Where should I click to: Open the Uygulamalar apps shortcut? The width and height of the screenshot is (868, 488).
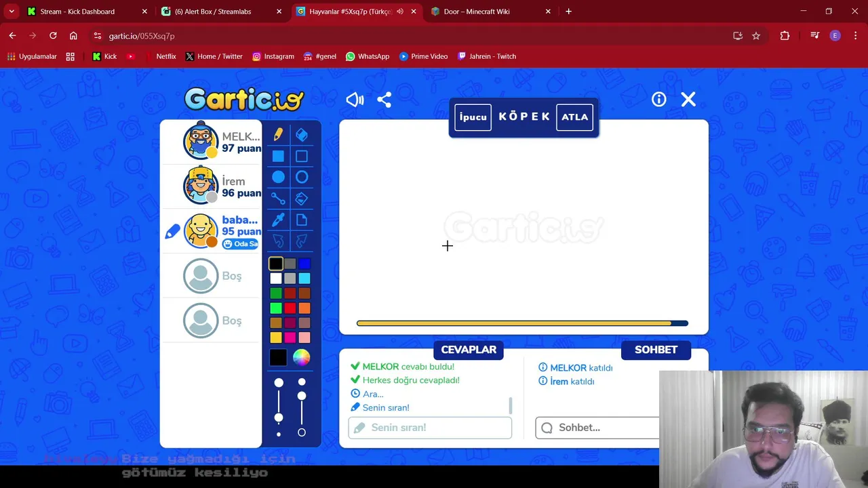pyautogui.click(x=32, y=56)
